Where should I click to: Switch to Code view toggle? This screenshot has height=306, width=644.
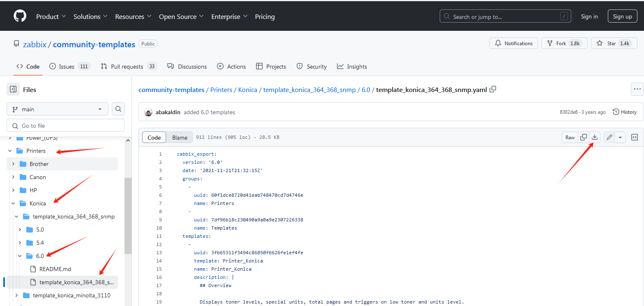(154, 137)
